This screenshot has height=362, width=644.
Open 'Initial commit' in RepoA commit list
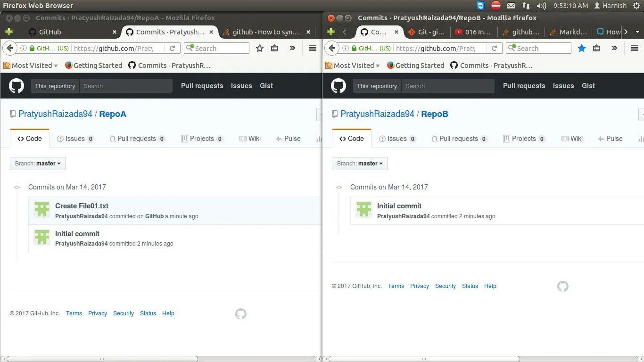coord(77,234)
